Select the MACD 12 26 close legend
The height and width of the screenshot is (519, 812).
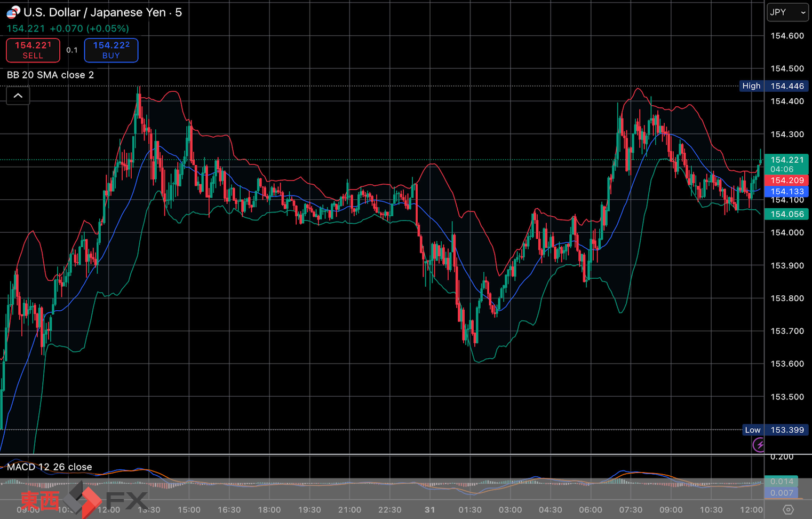49,467
